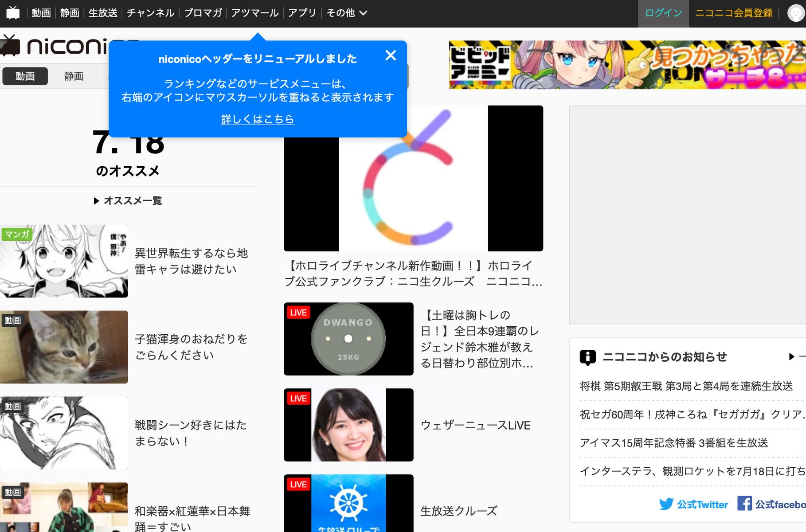The height and width of the screenshot is (532, 806).
Task: Open アプリ in the top navigation
Action: click(302, 13)
